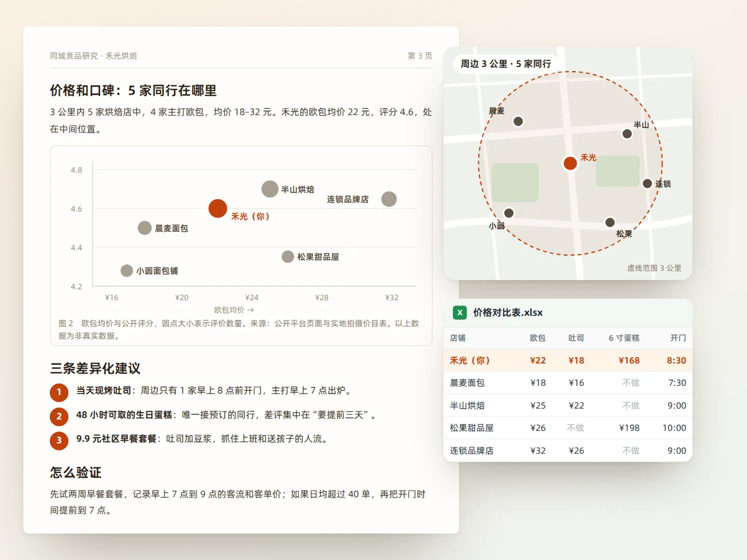The width and height of the screenshot is (747, 560).
Task: Click the 怎么验证 heading
Action: (76, 472)
